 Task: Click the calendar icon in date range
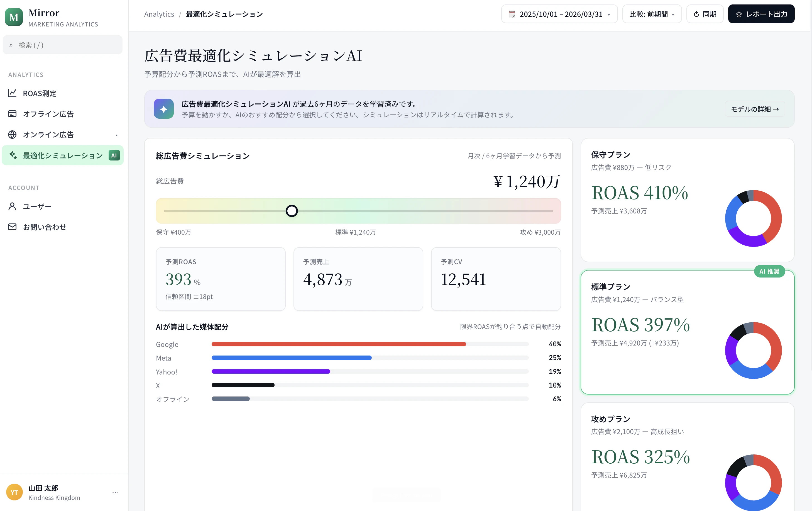click(x=512, y=14)
